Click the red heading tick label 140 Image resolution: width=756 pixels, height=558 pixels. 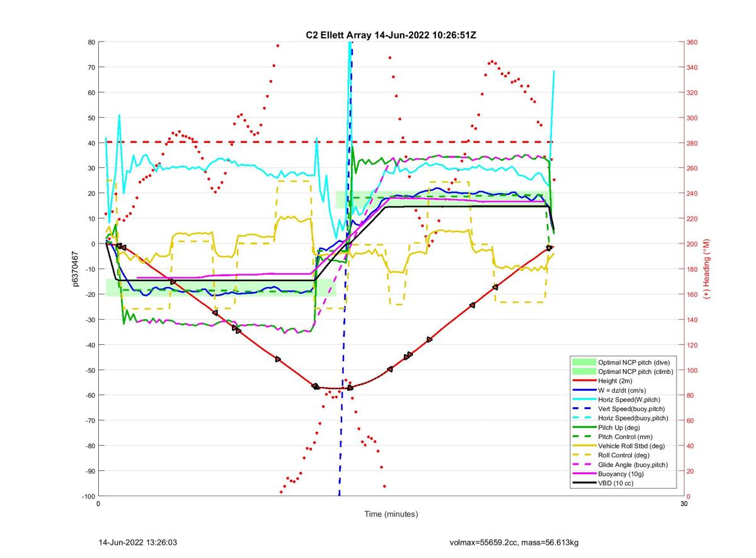[x=692, y=320]
